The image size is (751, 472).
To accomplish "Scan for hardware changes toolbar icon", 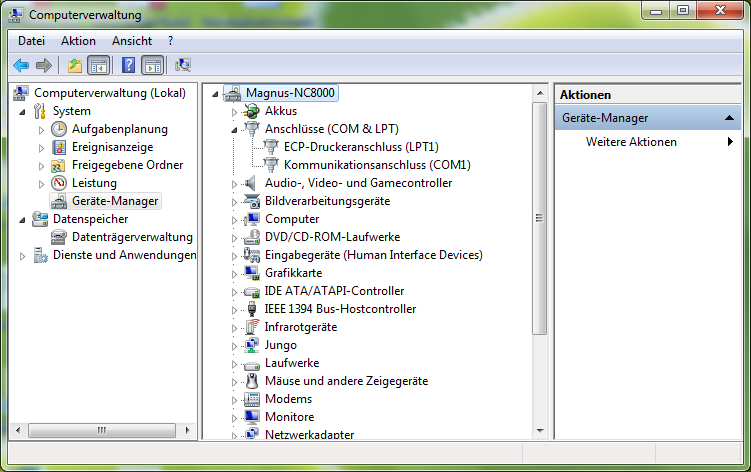I will [183, 65].
